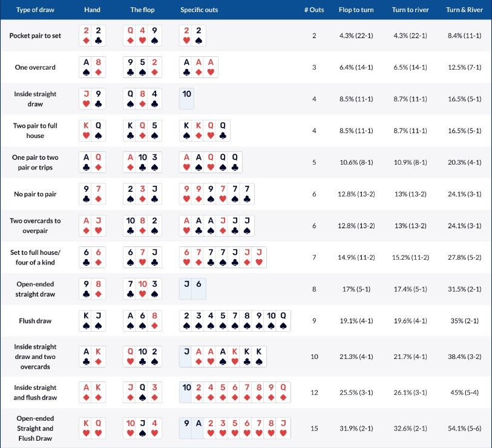The image size is (492, 448).
Task: Click the 'Turn & River' column header
Action: point(464,10)
